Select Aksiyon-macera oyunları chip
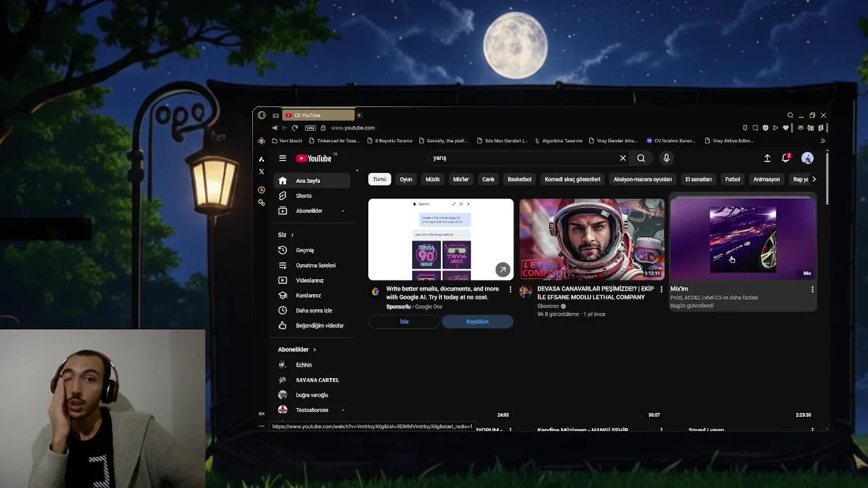Image resolution: width=868 pixels, height=488 pixels. (x=642, y=179)
